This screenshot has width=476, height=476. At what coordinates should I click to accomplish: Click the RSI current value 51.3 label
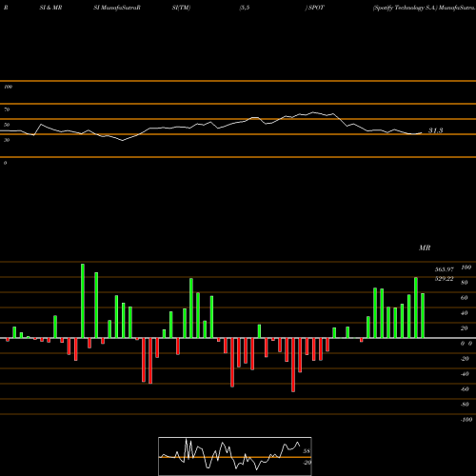pyautogui.click(x=436, y=130)
